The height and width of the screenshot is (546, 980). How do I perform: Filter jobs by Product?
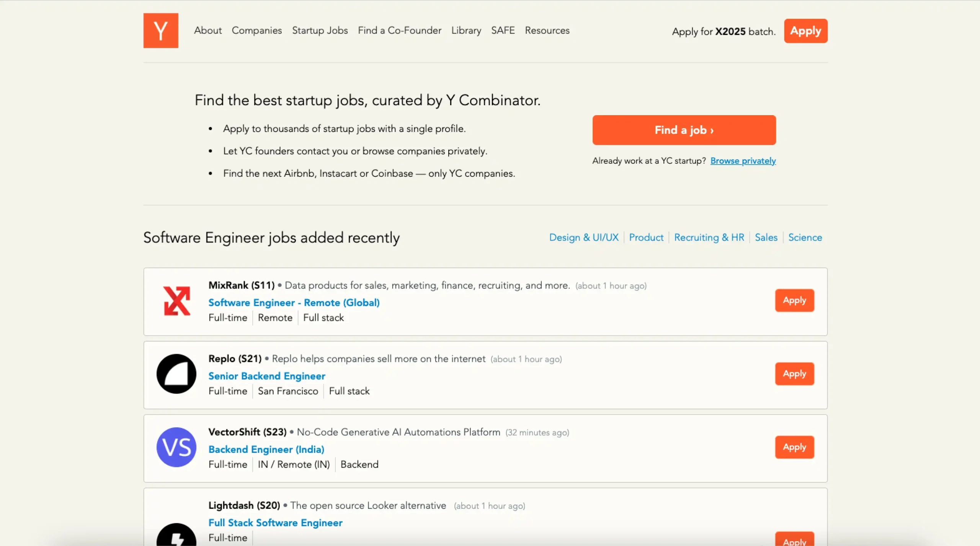pos(646,237)
